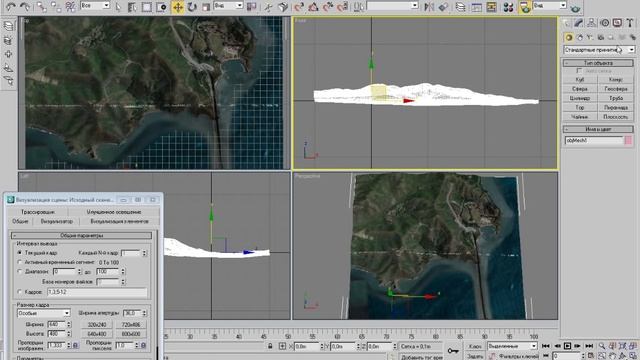Choose the Bind to Space Warp tool
640x360 pixels.
70,7
